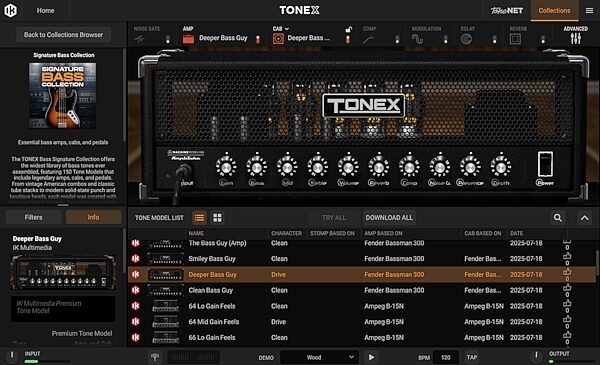Open the hamburger main menu
The image size is (600, 365).
coord(589,11)
